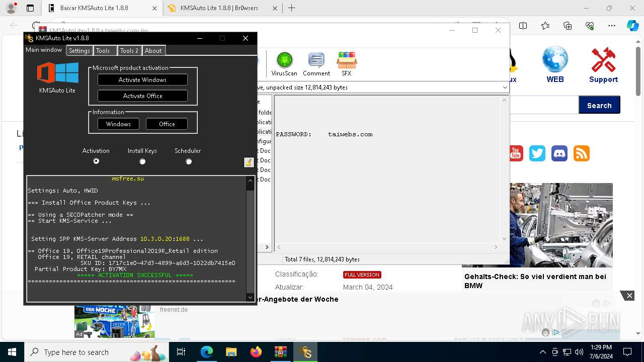Close the banner advertisement with the X
Screen dimensions: 644x362
tap(629, 296)
